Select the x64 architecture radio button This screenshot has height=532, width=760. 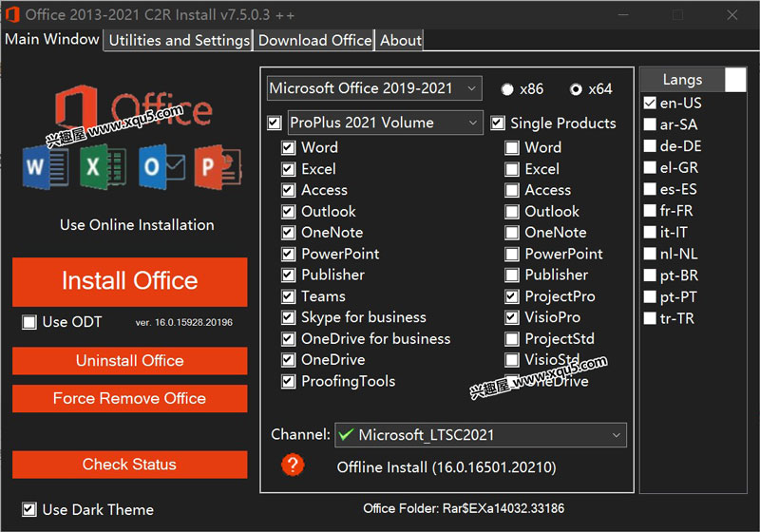[576, 89]
